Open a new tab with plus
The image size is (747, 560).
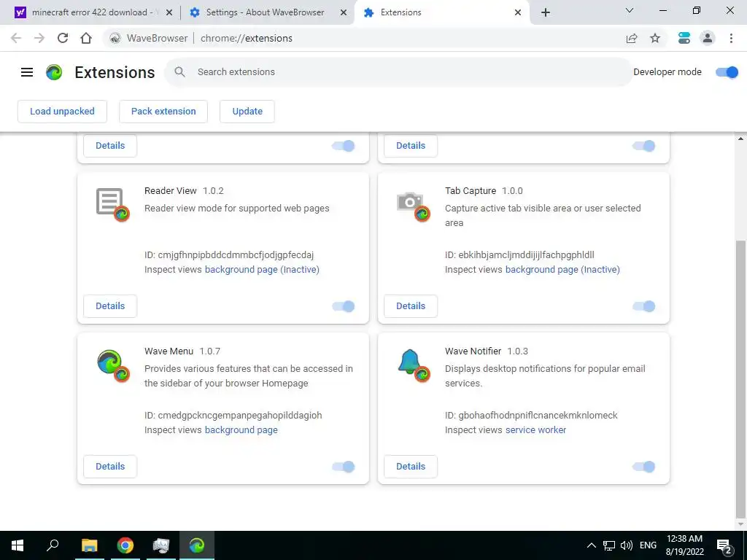pos(546,12)
